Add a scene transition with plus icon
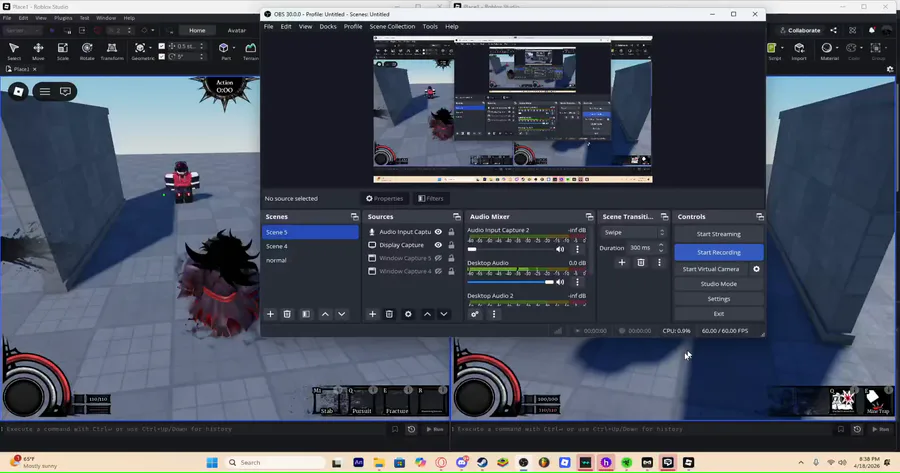 pos(622,262)
